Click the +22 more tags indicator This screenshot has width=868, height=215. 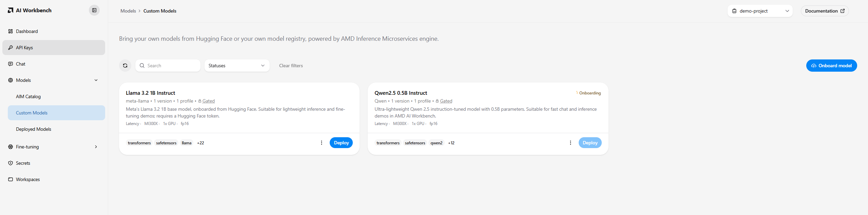tap(200, 143)
